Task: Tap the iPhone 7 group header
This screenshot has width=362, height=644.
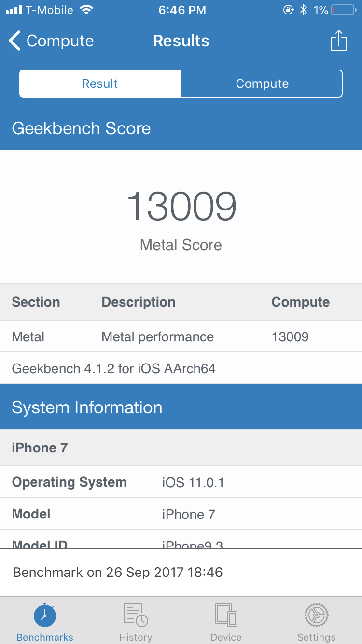Action: click(x=40, y=448)
